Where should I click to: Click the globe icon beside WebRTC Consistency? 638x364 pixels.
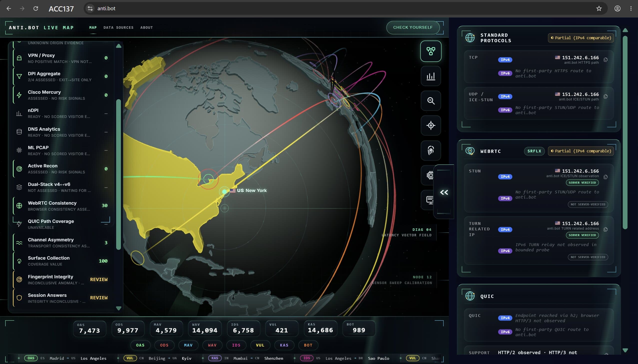tap(19, 206)
